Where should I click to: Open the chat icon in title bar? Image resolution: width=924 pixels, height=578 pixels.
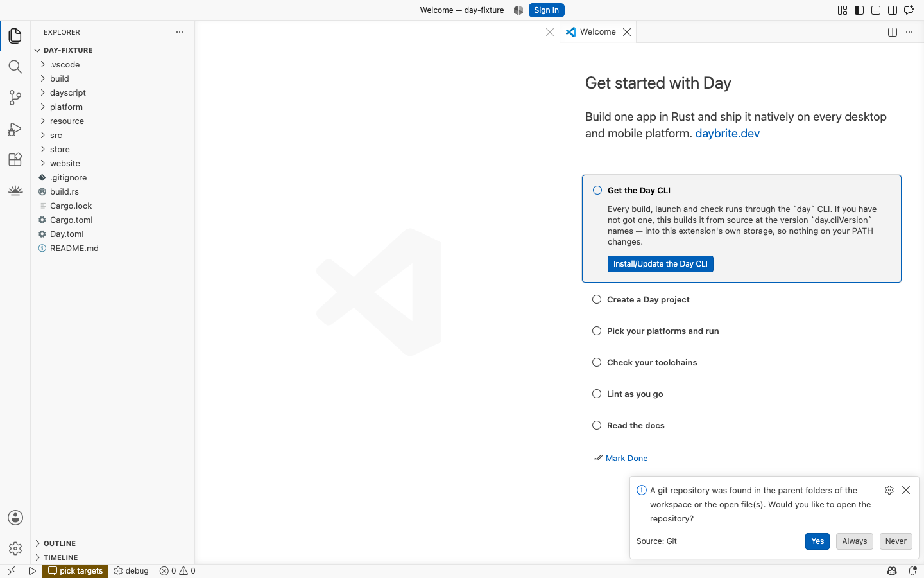pos(909,10)
